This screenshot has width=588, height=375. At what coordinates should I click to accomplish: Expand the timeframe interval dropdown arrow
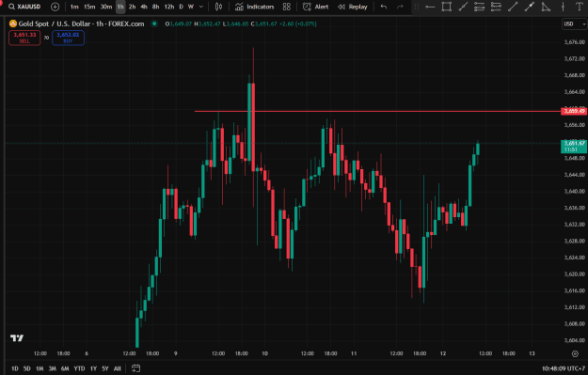pyautogui.click(x=201, y=7)
